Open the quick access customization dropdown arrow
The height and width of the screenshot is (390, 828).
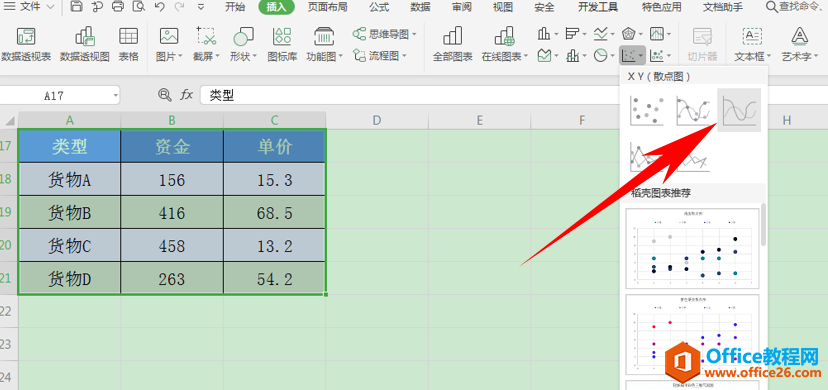click(x=201, y=7)
